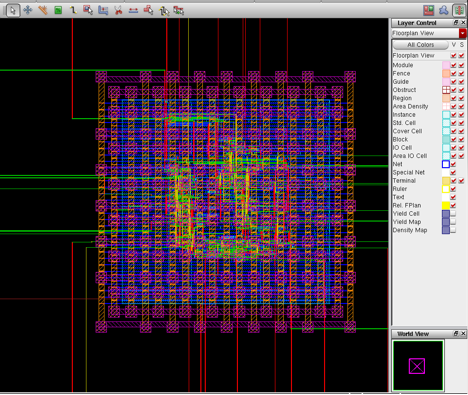The height and width of the screenshot is (395, 468).
Task: Open the Module color swatch
Action: [x=446, y=65]
